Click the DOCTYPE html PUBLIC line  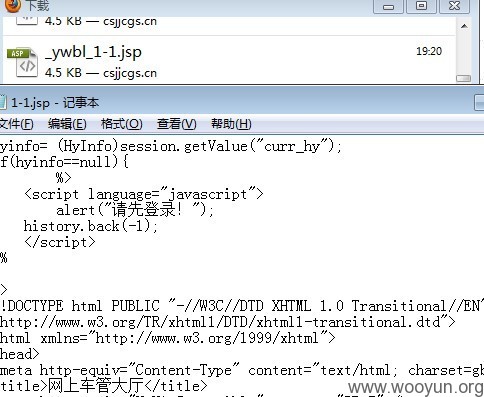click(242, 306)
